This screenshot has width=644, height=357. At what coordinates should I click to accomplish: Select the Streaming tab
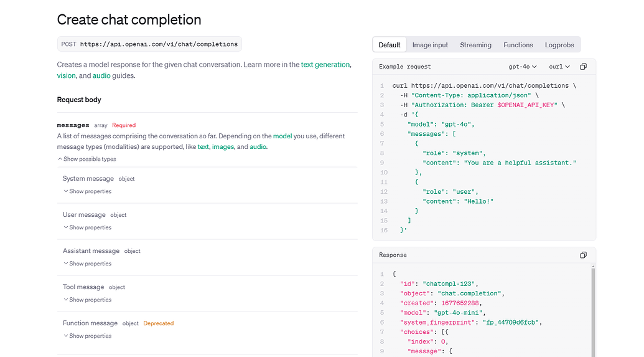(x=475, y=45)
